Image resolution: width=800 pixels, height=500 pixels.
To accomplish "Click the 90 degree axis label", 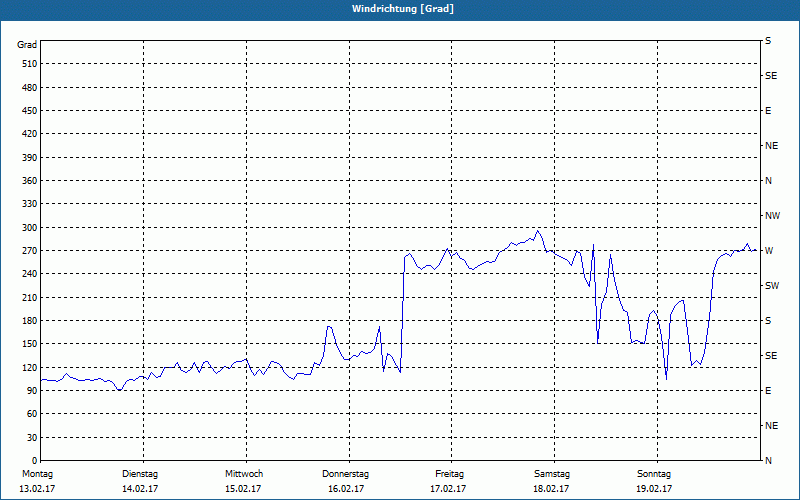I will click(x=31, y=391).
